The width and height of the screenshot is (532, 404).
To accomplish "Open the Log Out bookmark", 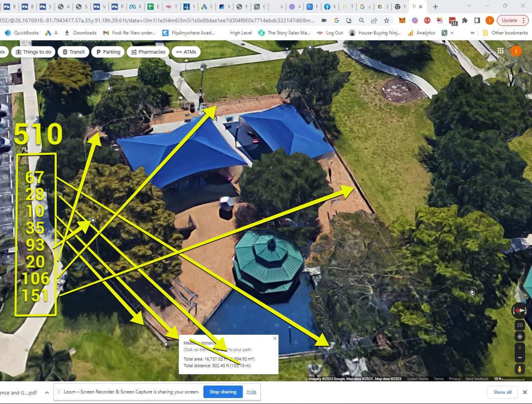I will (330, 33).
